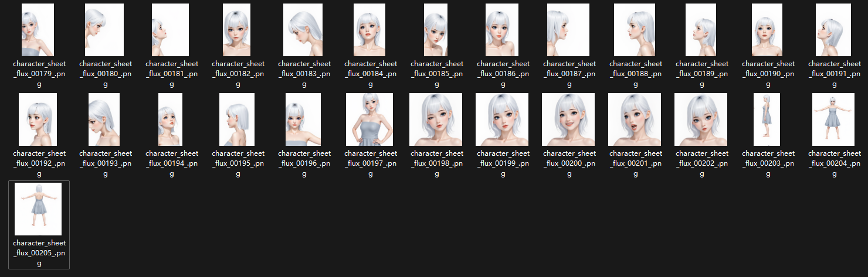Click the file name text character_sheet_flux_00198_.png
The height and width of the screenshot is (277, 868).
pos(437,163)
